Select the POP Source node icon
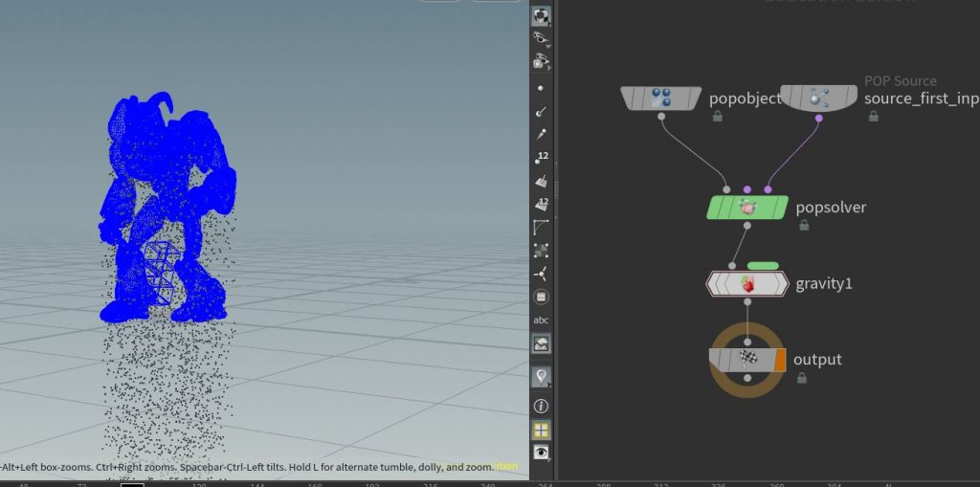The height and width of the screenshot is (487, 980). (x=819, y=98)
